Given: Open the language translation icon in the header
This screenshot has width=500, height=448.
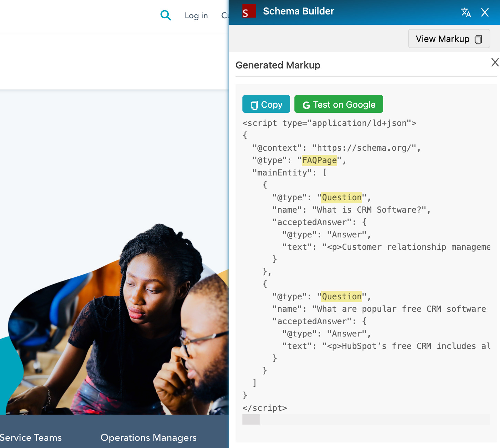Looking at the screenshot, I should pos(466,13).
